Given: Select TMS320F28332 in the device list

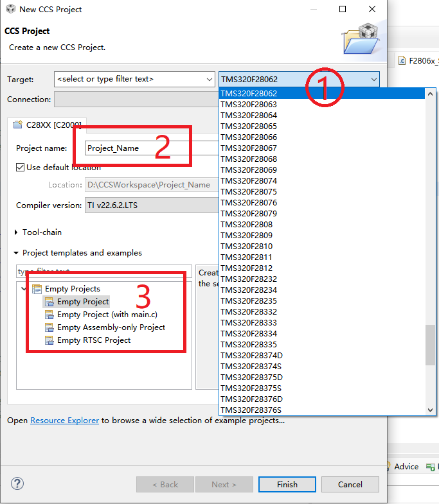Looking at the screenshot, I should [322, 312].
